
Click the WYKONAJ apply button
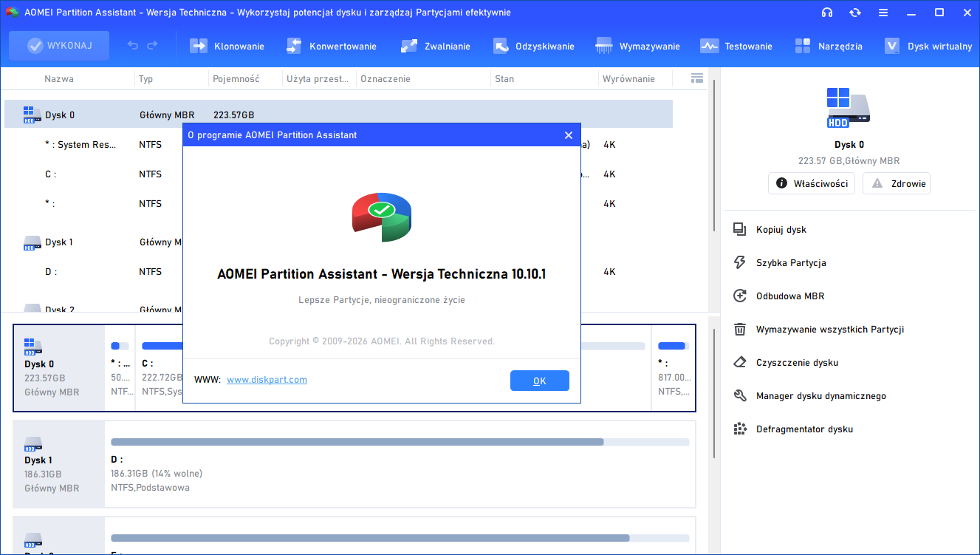(x=59, y=46)
